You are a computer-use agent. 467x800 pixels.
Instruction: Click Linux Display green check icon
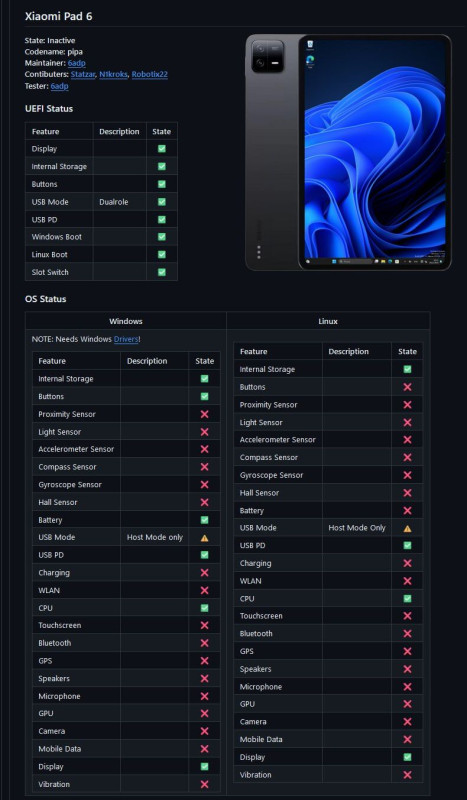click(x=407, y=757)
